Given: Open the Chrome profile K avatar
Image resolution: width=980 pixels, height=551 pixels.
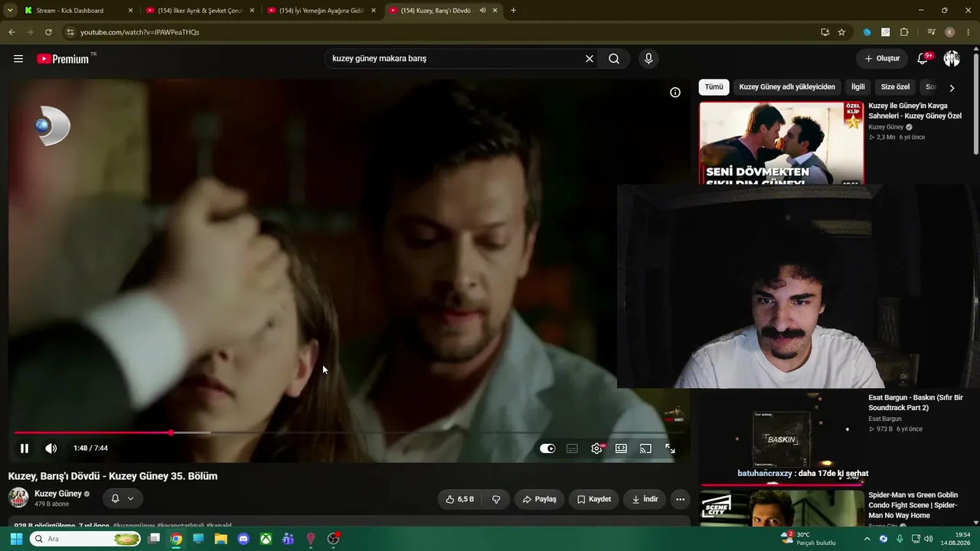Looking at the screenshot, I should [x=950, y=32].
